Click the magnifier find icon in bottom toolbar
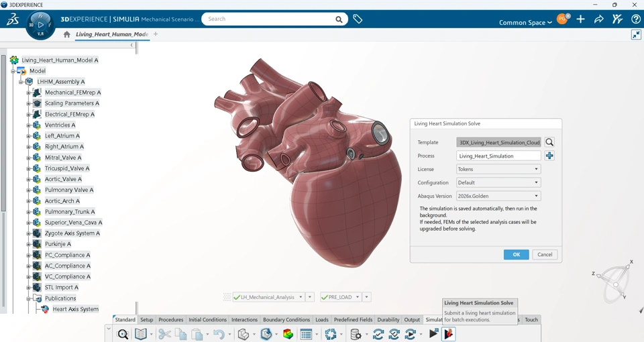 122,334
